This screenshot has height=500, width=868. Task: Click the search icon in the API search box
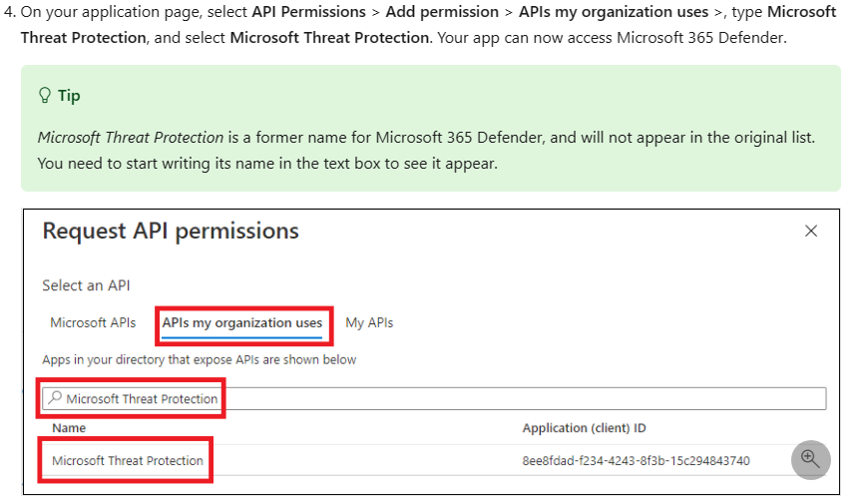click(55, 397)
